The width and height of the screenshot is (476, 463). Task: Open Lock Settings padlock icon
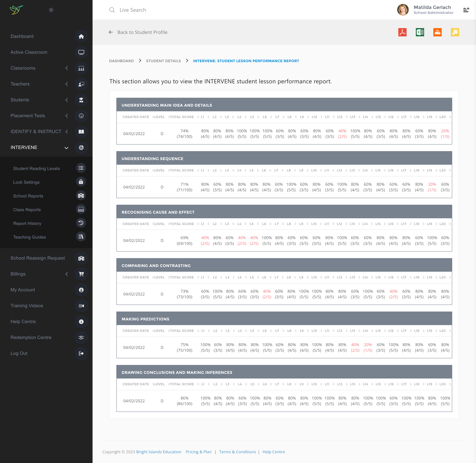point(81,182)
